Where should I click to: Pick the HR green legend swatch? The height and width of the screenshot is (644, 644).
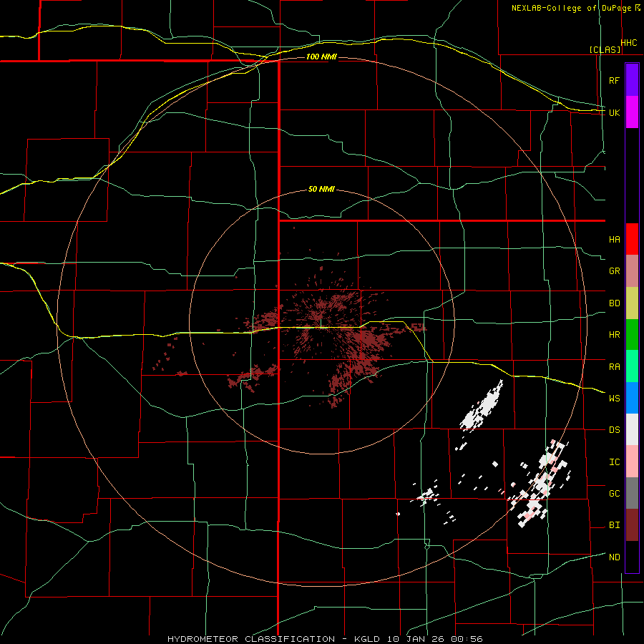pos(632,335)
